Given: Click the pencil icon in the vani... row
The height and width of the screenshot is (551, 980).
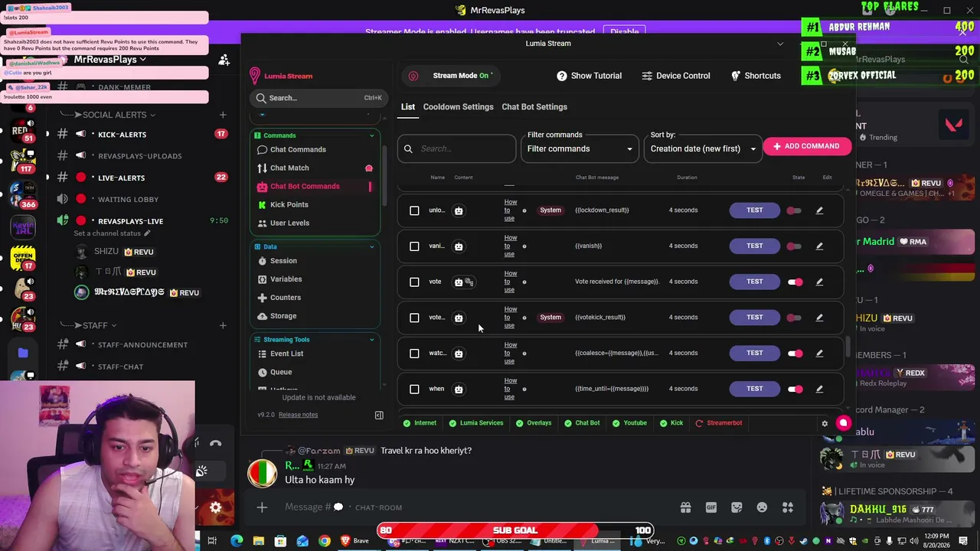Looking at the screenshot, I should coord(819,246).
